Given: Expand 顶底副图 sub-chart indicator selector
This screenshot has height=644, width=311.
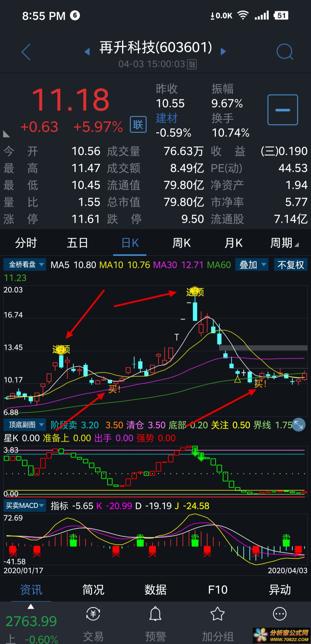Looking at the screenshot, I should (25, 425).
